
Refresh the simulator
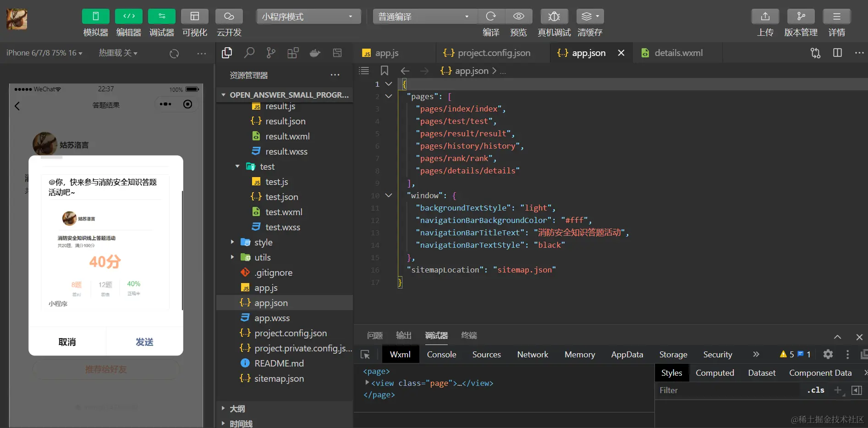click(174, 53)
